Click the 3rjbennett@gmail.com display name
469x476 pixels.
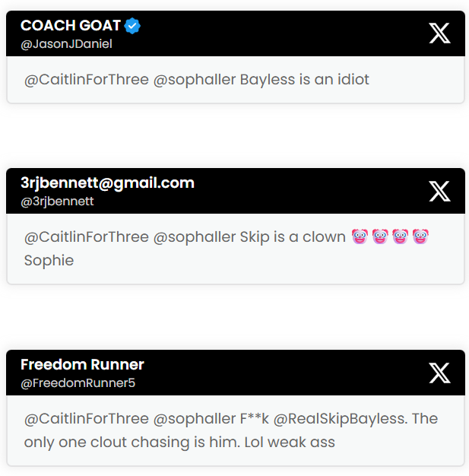pos(107,182)
